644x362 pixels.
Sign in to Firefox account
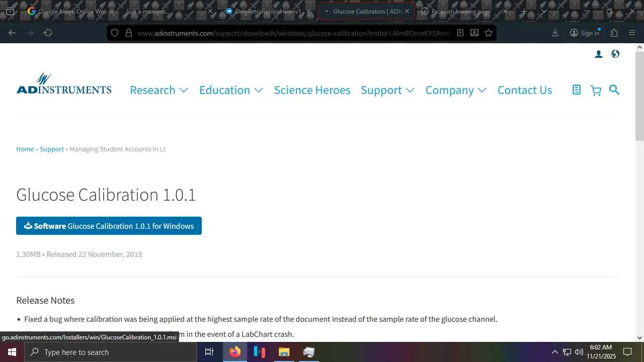click(x=585, y=33)
